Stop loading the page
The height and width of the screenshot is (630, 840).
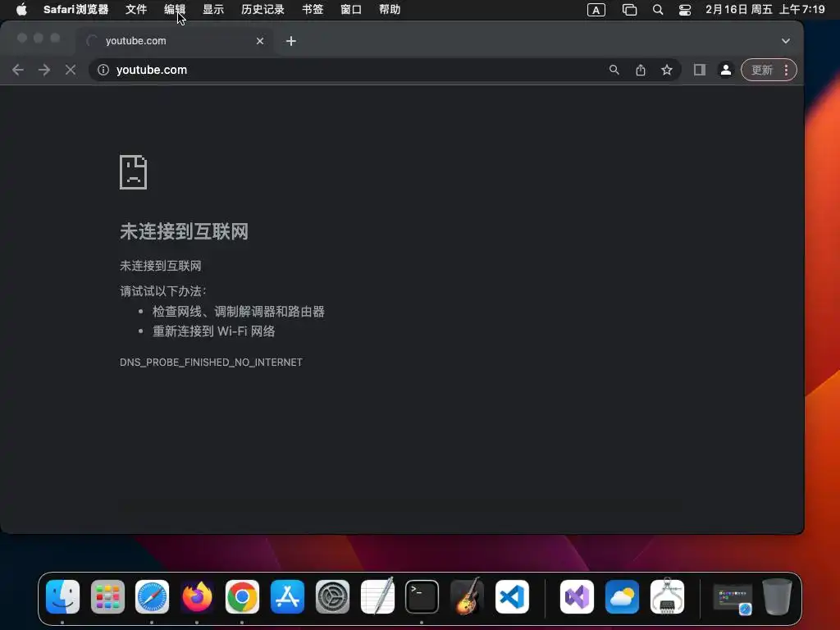click(71, 71)
